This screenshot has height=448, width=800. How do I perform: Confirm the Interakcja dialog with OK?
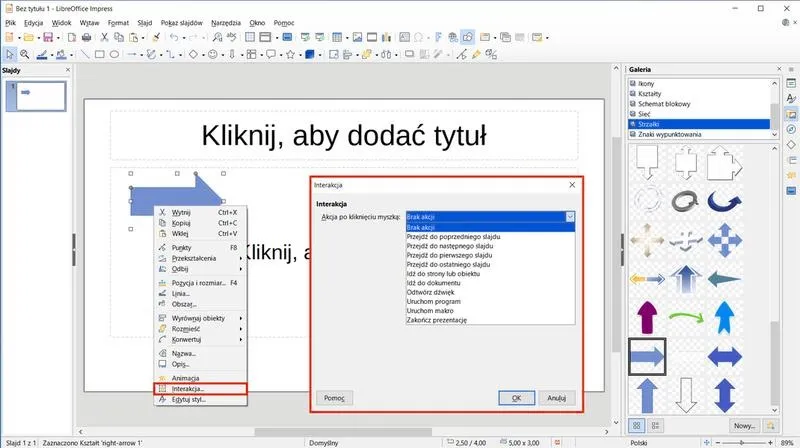coord(516,398)
